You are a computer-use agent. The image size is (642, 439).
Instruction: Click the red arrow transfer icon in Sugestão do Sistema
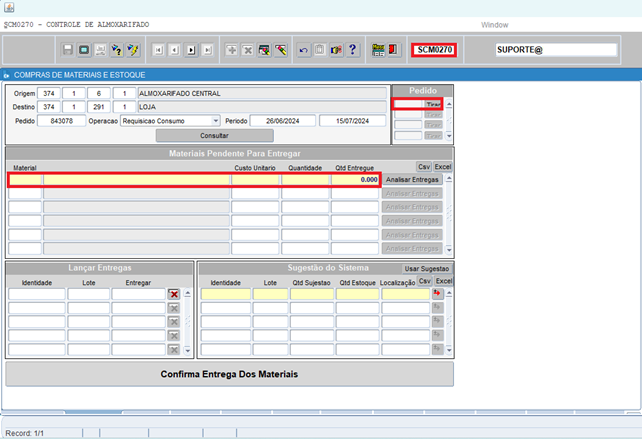click(x=438, y=294)
